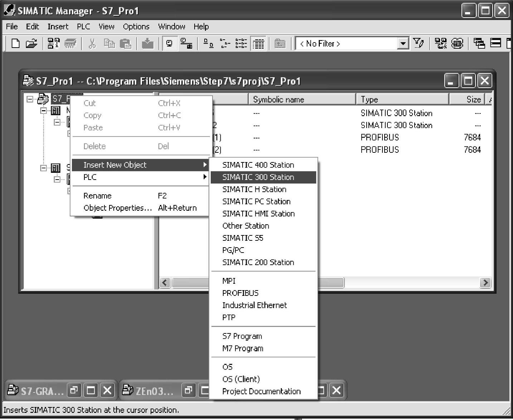Collapse the second station node in the tree
Screen dimensions: 513x420
point(44,167)
